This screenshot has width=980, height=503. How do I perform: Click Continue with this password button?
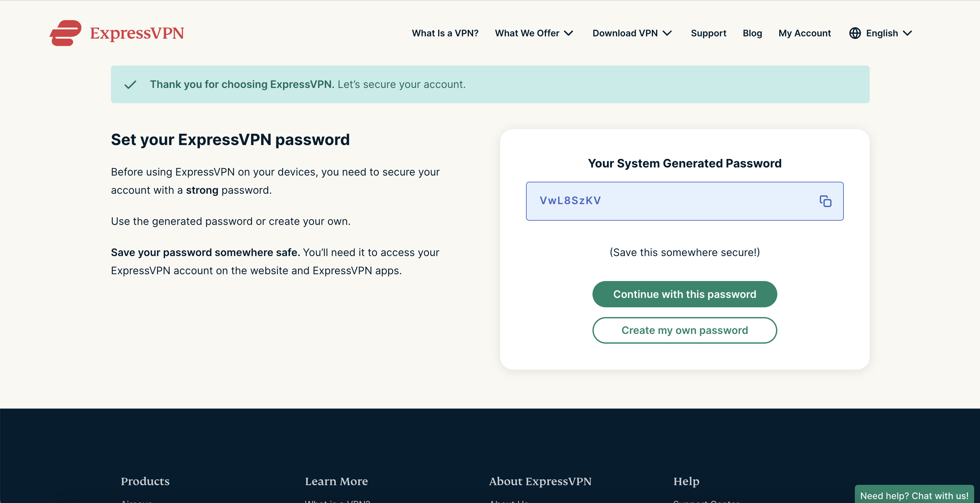(x=684, y=294)
